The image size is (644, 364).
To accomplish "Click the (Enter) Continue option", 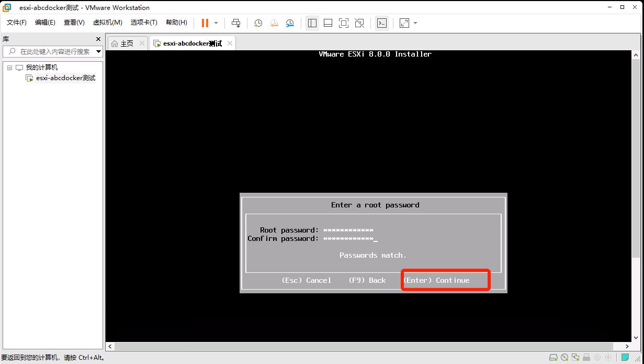I will click(x=436, y=280).
